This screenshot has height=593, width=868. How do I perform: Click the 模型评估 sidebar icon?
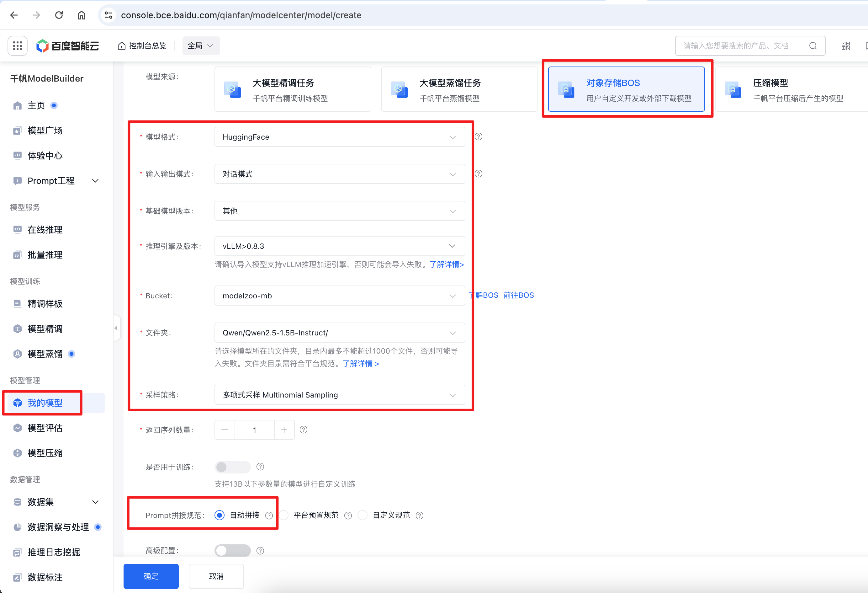pos(17,428)
